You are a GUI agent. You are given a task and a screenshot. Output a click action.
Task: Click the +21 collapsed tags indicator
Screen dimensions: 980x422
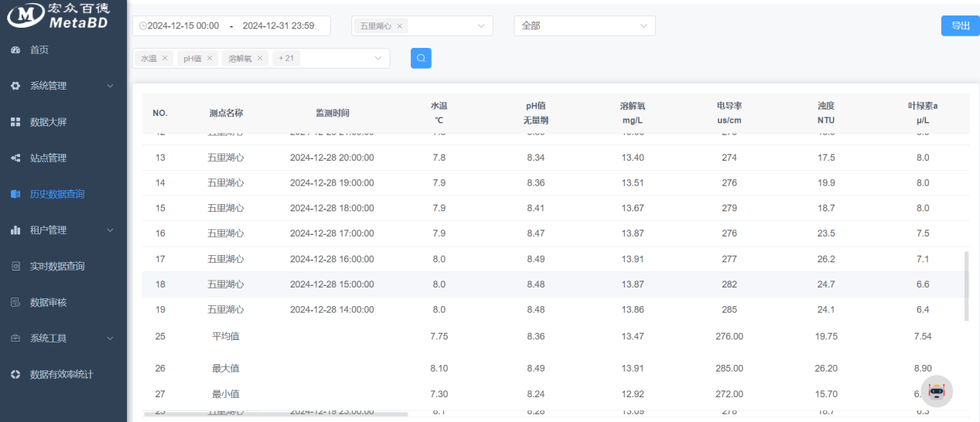(x=286, y=58)
